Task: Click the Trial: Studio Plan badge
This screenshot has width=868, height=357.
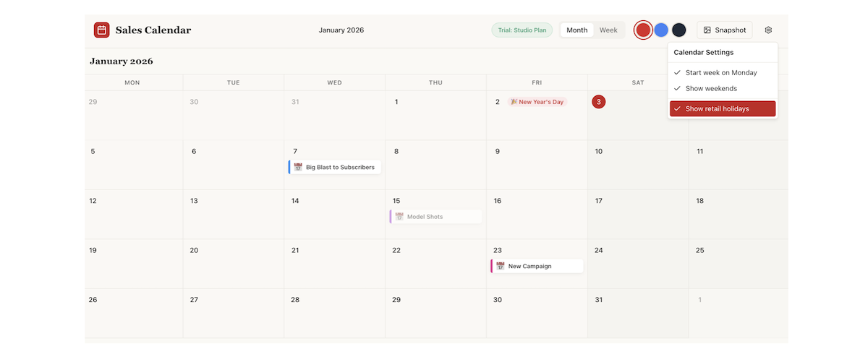Action: click(522, 30)
